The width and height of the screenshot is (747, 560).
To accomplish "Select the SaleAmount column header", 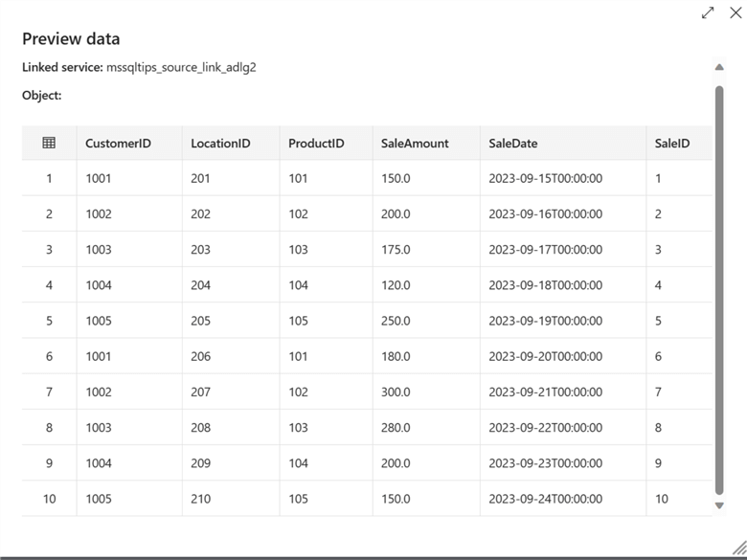I will tap(414, 144).
